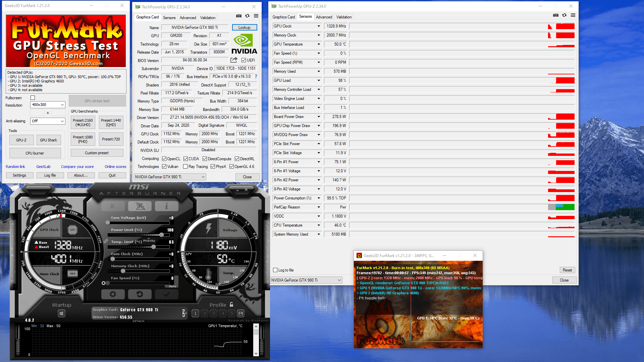The height and width of the screenshot is (362, 644).
Task: Open the Afterburner settings gear button
Action: coord(113,294)
